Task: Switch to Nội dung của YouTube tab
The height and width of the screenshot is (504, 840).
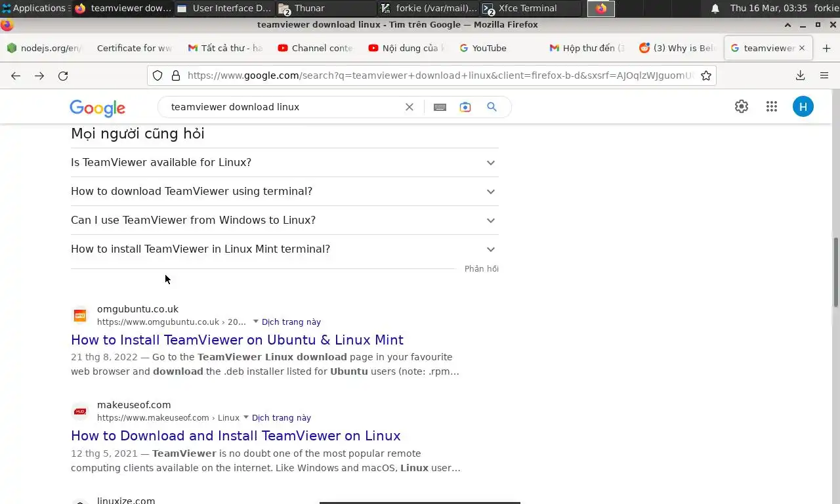Action: (406, 48)
